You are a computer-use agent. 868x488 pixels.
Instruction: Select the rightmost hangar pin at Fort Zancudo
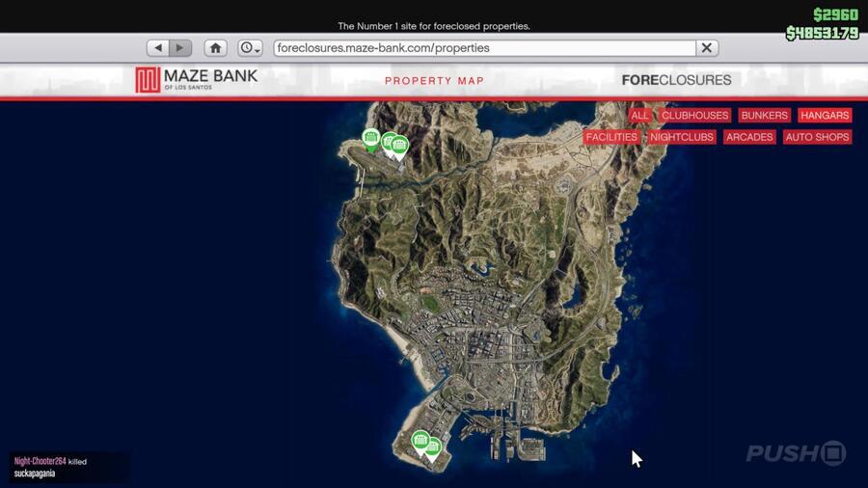point(401,148)
